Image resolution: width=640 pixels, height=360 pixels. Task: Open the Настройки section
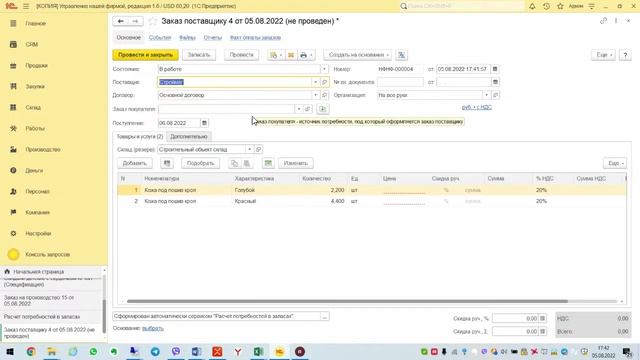click(38, 233)
